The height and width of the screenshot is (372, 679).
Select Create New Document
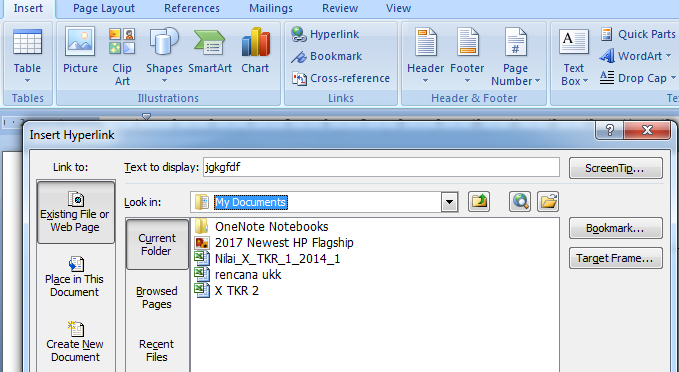75,342
